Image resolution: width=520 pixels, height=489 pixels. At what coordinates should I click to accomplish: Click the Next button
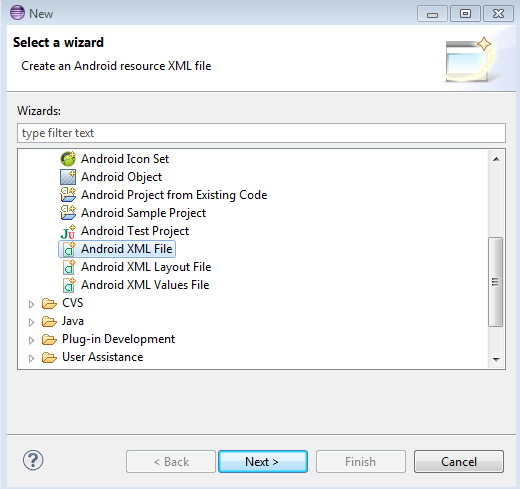point(263,462)
